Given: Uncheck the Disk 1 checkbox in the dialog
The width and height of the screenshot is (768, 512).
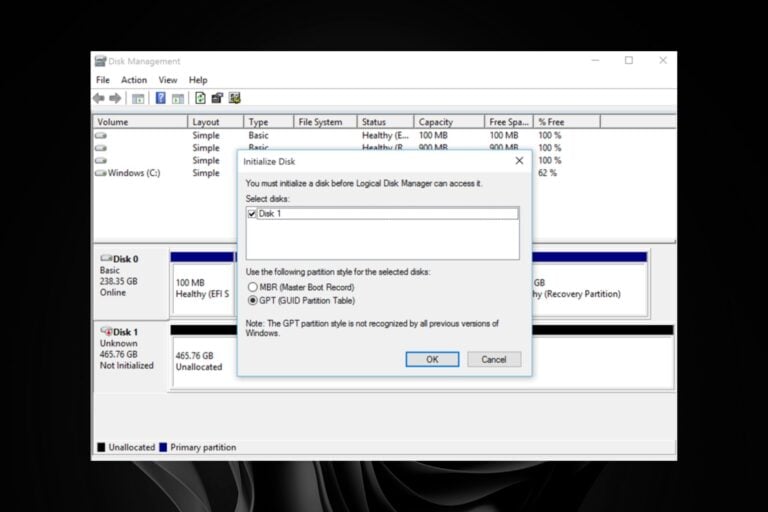Looking at the screenshot, I should click(252, 213).
